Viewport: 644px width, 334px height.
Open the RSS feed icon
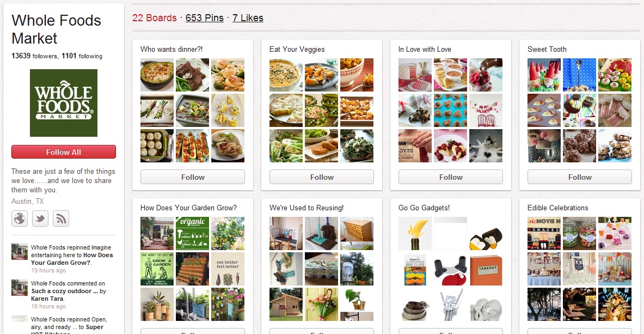coord(61,218)
